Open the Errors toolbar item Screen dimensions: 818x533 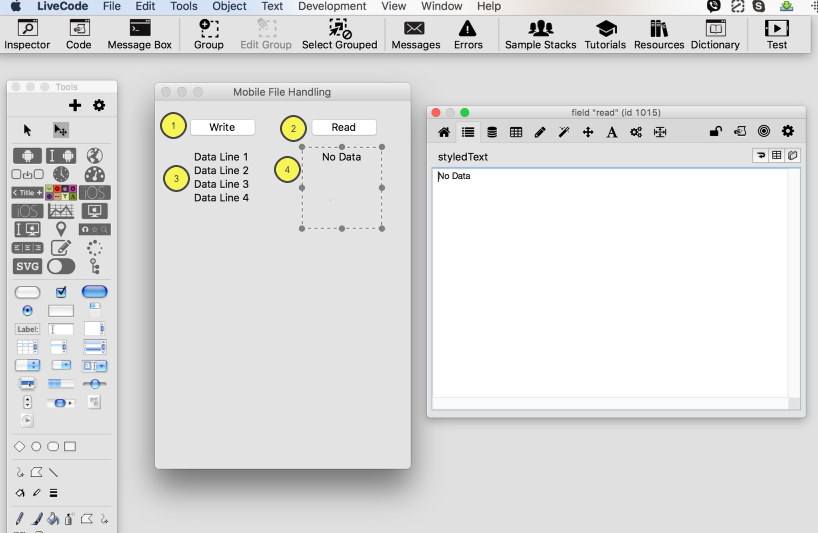[468, 34]
